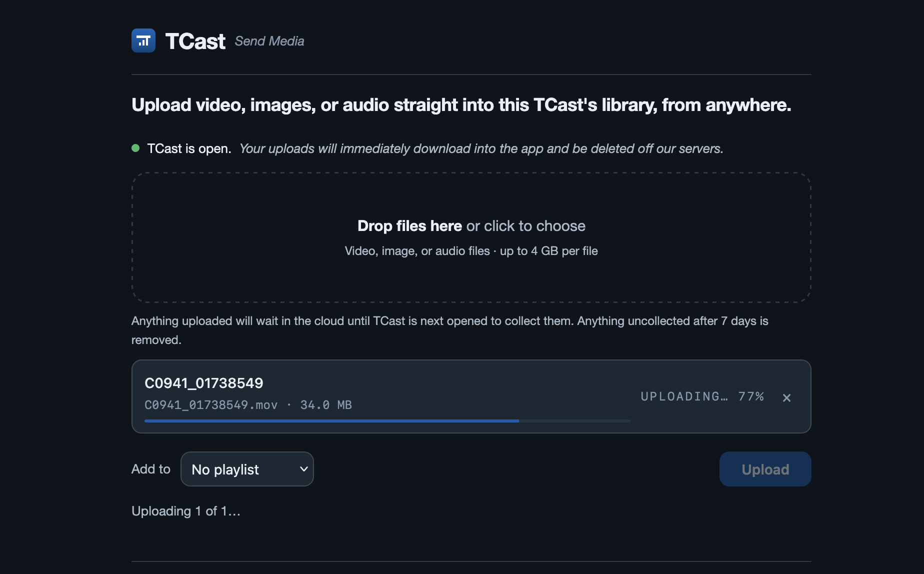Click the C0941_01738549 file title
The width and height of the screenshot is (924, 574).
tap(204, 383)
